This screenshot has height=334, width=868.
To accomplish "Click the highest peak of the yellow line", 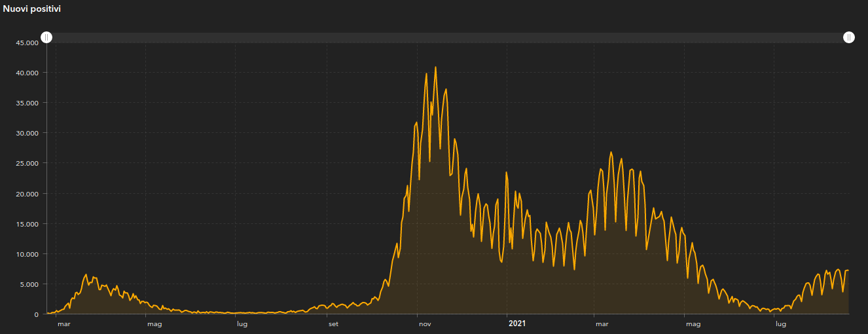I will (435, 67).
